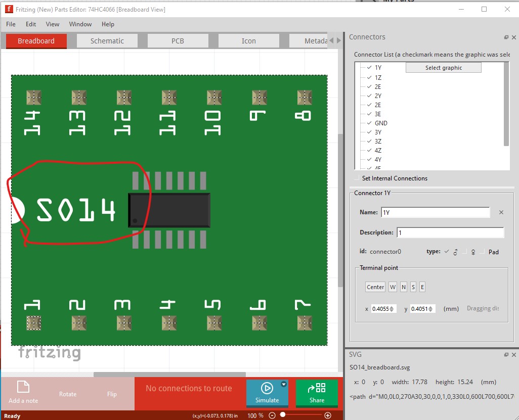
Task: Select the pad above label 1
Action: 33,323
